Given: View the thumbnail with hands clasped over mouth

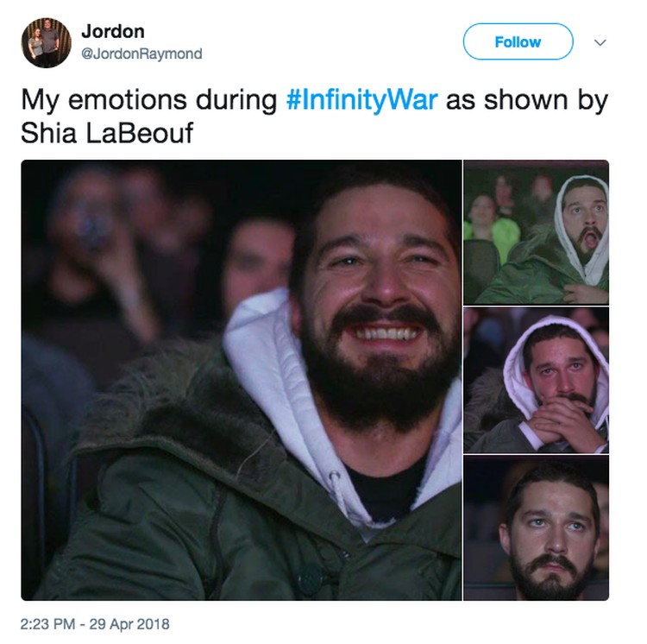Looking at the screenshot, I should pyautogui.click(x=536, y=380).
